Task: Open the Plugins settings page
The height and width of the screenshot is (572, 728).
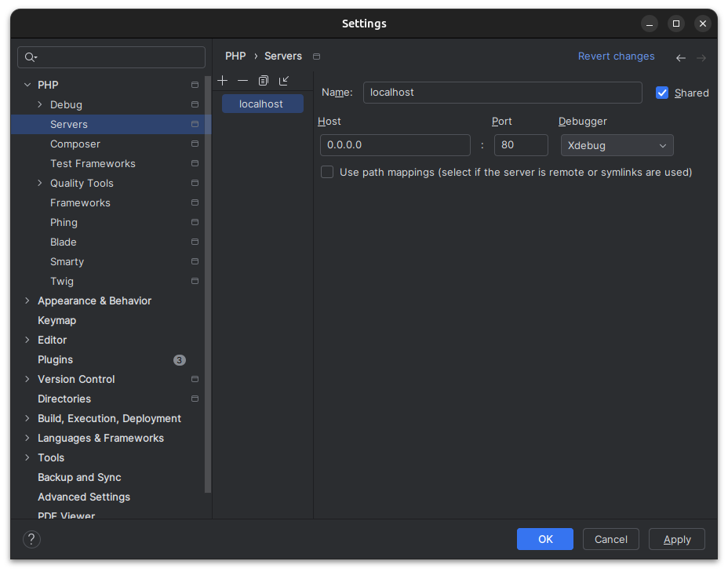Action: [x=55, y=359]
